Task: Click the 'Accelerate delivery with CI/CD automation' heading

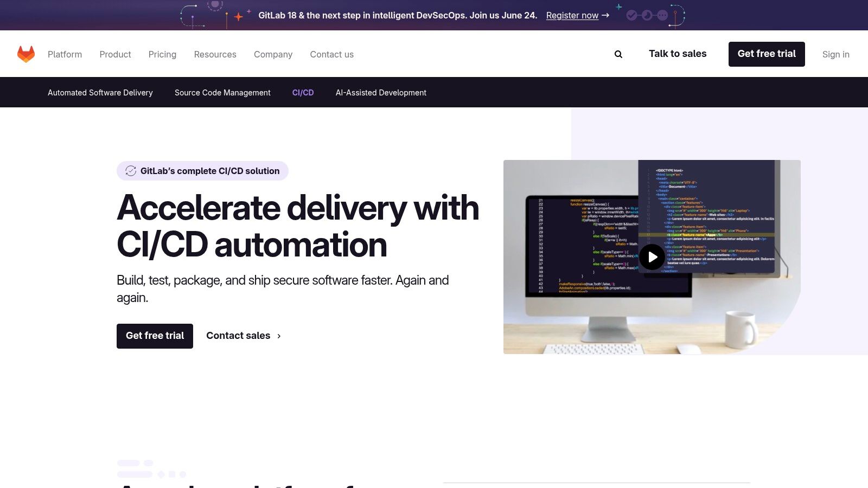Action: (x=298, y=226)
